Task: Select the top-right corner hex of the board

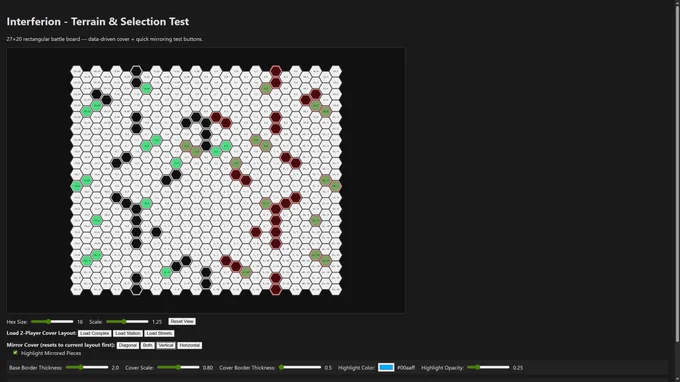Action: click(336, 71)
